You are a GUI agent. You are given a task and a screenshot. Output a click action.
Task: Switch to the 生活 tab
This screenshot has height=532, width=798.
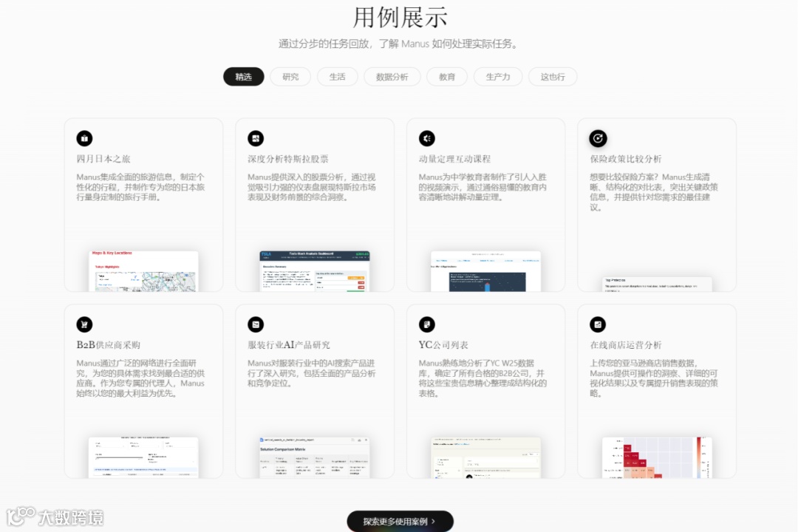pos(338,76)
